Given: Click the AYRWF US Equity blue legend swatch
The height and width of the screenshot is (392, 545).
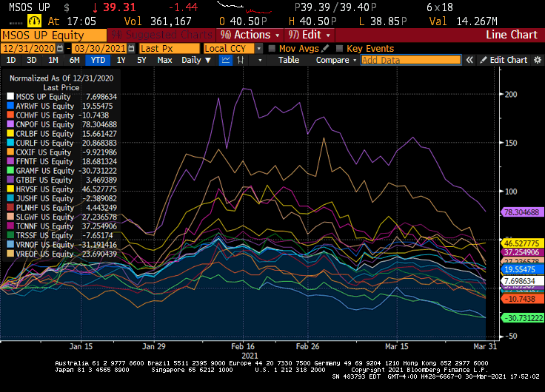Looking at the screenshot, I should click(x=10, y=106).
